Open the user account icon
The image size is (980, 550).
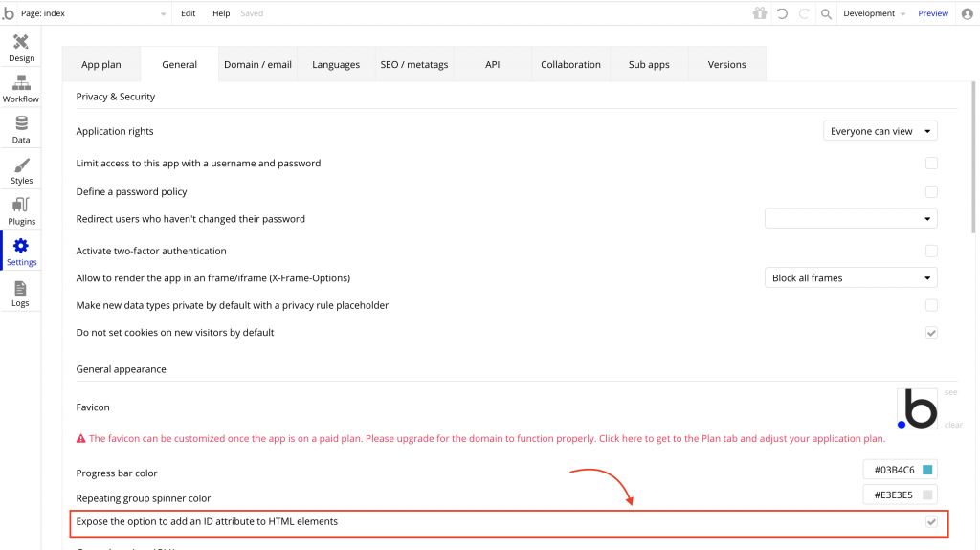tap(968, 13)
